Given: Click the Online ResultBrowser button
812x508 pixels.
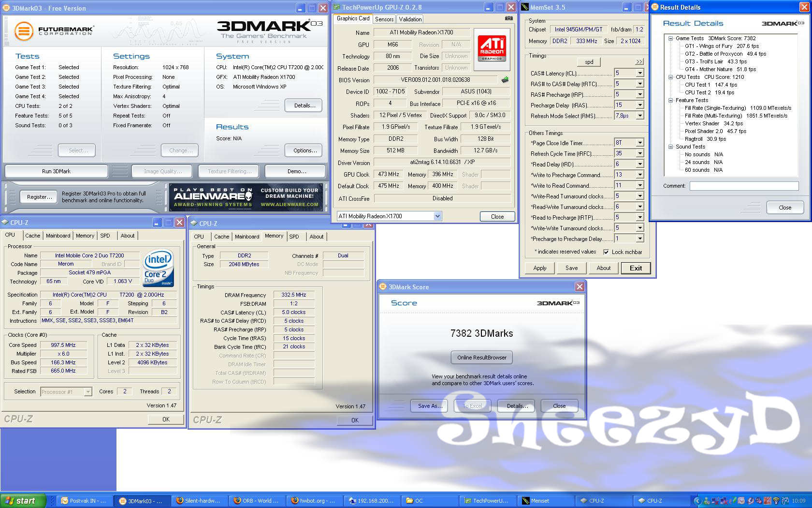Looking at the screenshot, I should pos(482,358).
